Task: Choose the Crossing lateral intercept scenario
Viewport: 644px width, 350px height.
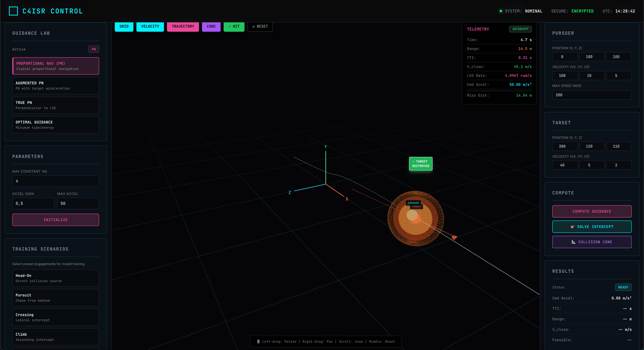Action: click(x=56, y=317)
